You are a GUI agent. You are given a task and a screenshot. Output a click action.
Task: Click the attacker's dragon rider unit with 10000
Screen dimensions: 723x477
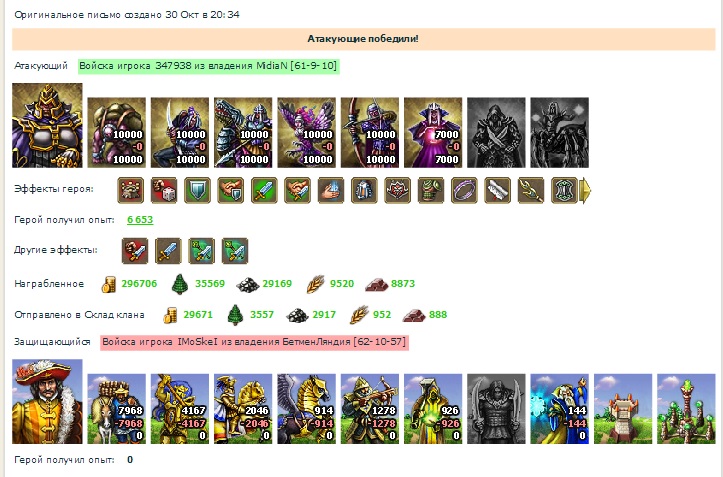pos(243,132)
